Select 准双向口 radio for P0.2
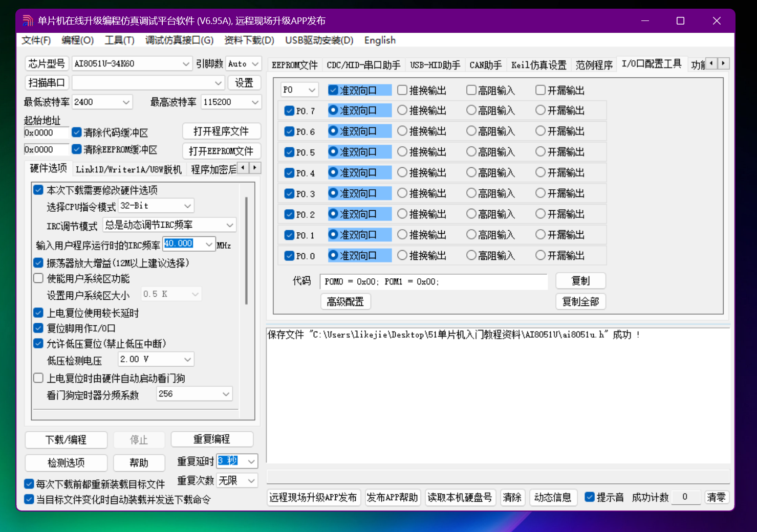The height and width of the screenshot is (532, 757). 333,214
